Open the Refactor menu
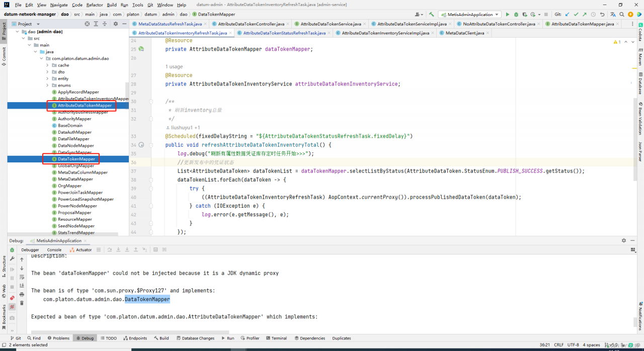This screenshot has height=351, width=644. click(x=95, y=5)
